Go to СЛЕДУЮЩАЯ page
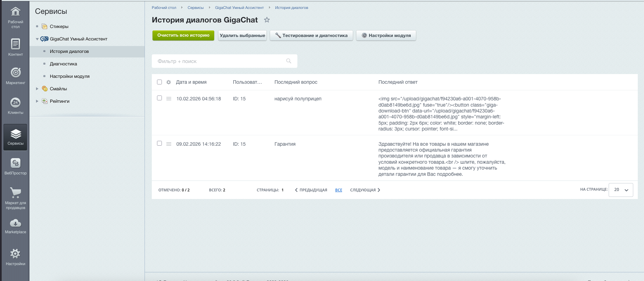 click(x=365, y=190)
